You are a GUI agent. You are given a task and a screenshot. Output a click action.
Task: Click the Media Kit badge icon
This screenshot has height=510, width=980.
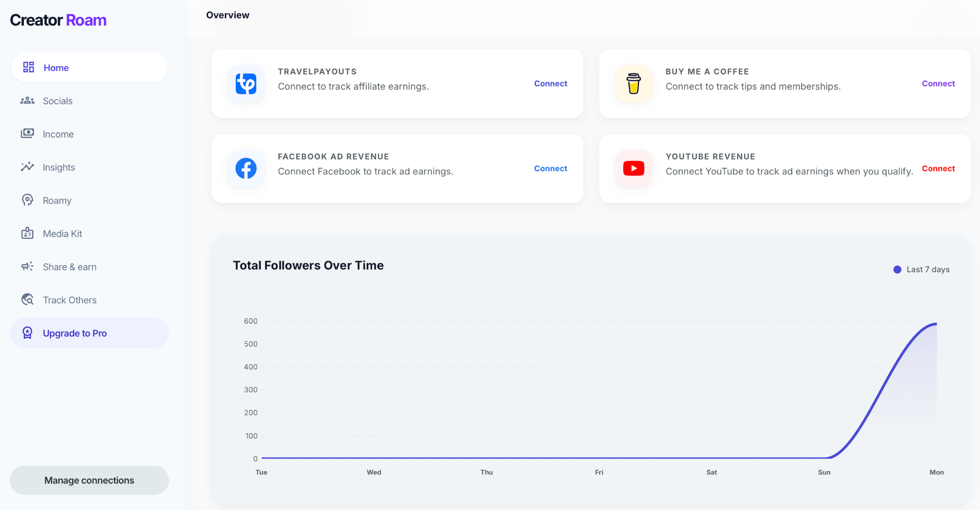(27, 233)
